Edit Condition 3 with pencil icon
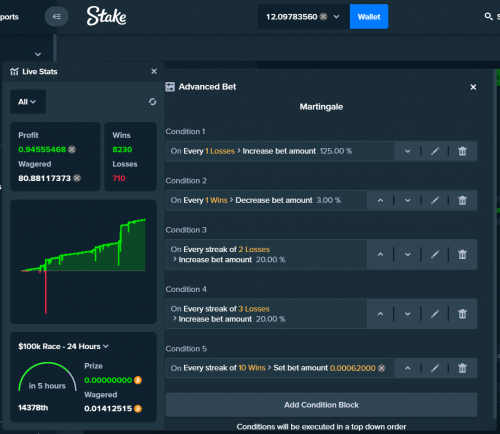This screenshot has height=434, width=500. tap(435, 255)
